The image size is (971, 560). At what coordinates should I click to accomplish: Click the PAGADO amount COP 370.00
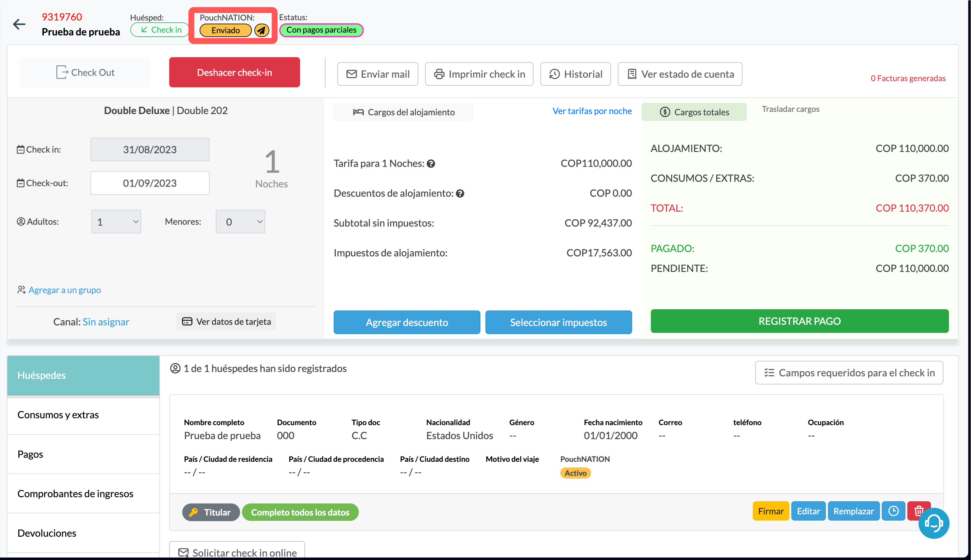(x=922, y=248)
